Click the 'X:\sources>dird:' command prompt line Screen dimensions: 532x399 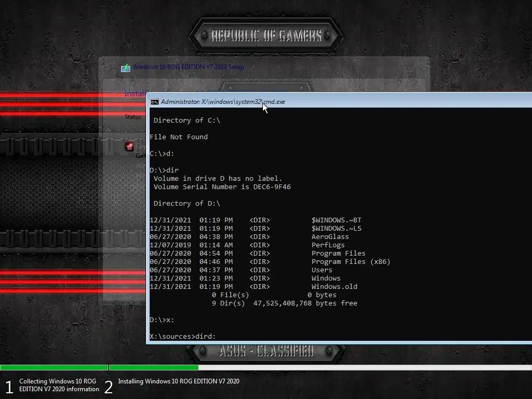[x=182, y=336]
